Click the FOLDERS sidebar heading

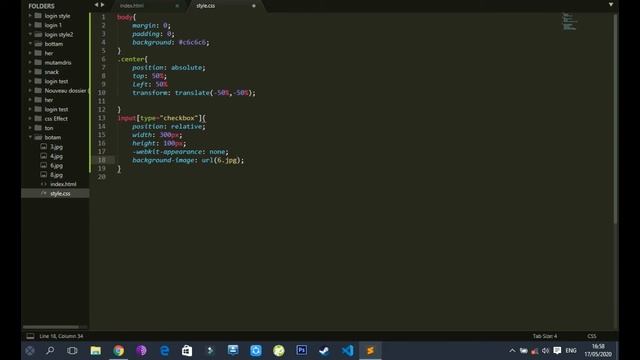[41, 6]
